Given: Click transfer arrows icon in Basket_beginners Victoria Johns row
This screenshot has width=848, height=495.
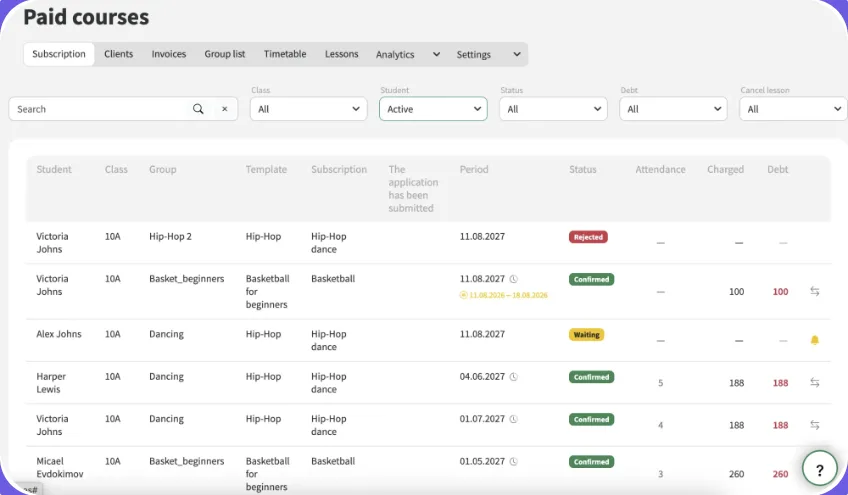Looking at the screenshot, I should pos(814,291).
